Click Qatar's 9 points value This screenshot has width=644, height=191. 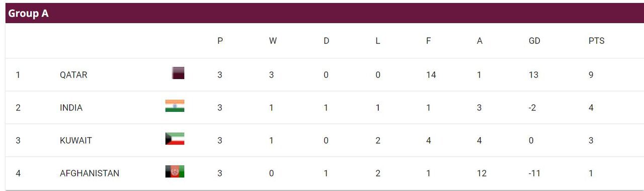[x=591, y=75]
